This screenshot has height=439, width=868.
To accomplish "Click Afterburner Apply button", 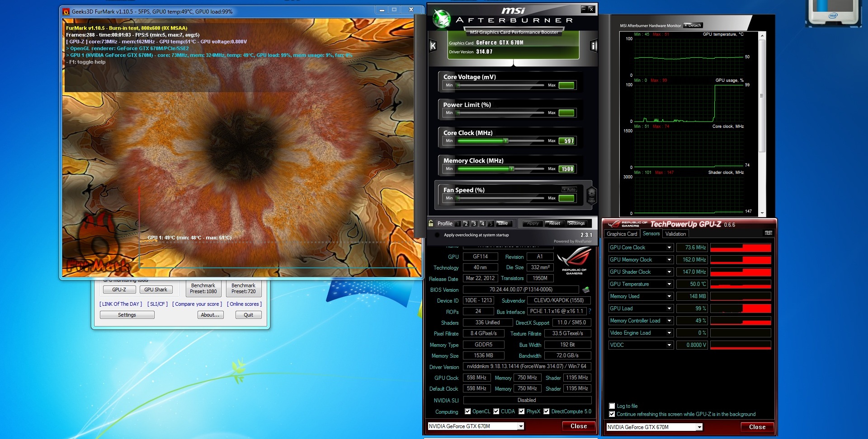I will coord(533,224).
